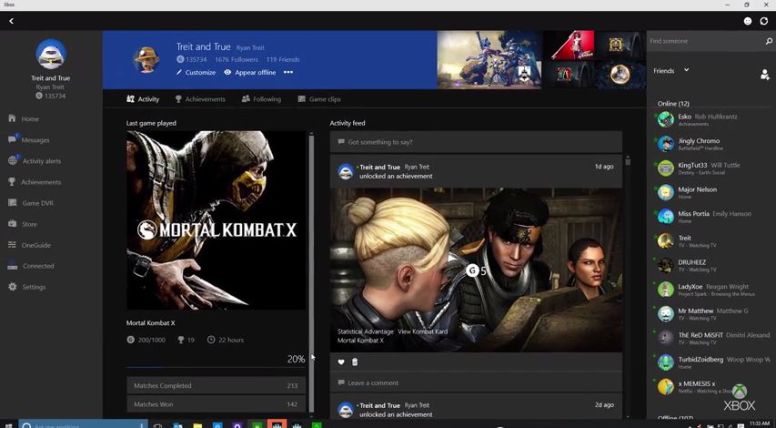The width and height of the screenshot is (776, 428).
Task: Open friend Mr Matthew
Action: click(x=711, y=313)
